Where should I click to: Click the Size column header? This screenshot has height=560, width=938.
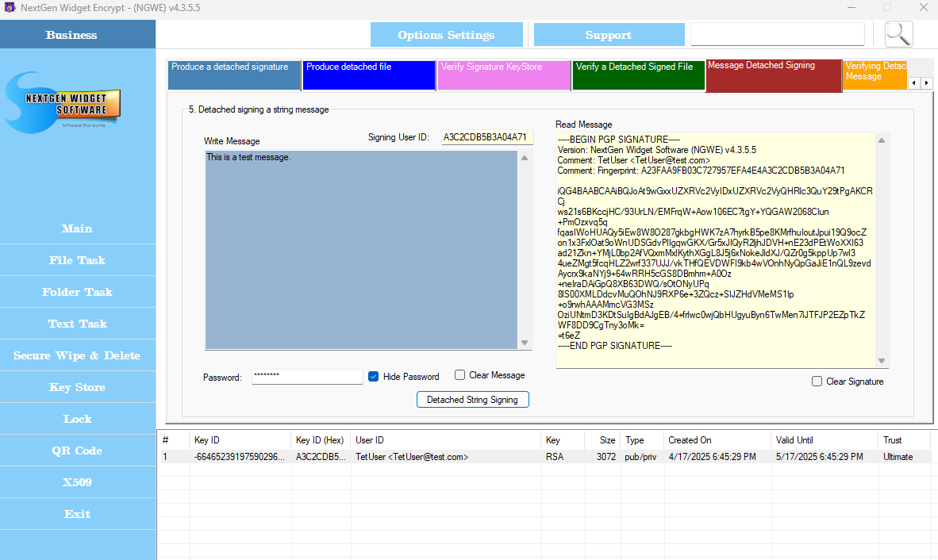(602, 440)
